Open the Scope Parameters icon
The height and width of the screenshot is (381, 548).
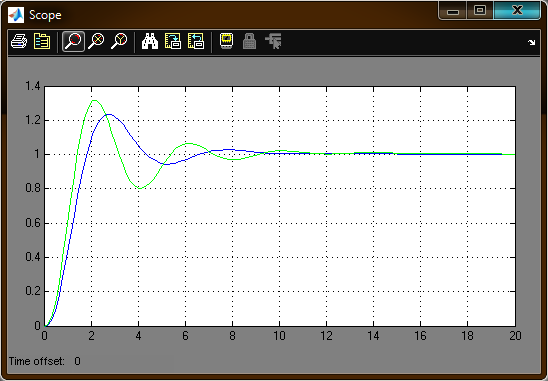tap(42, 41)
